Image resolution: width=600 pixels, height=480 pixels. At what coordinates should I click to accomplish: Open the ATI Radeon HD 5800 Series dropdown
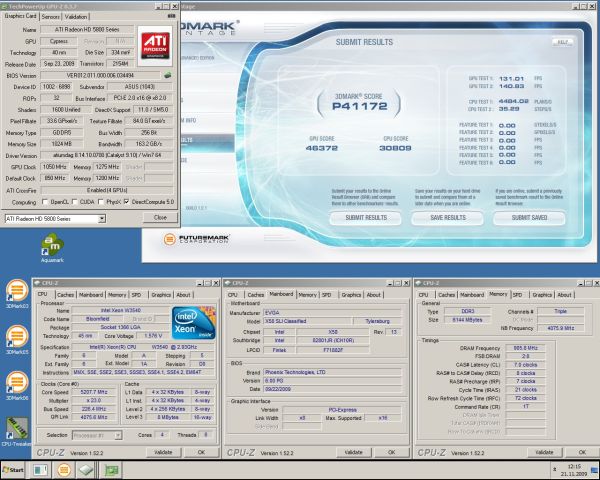(55, 219)
